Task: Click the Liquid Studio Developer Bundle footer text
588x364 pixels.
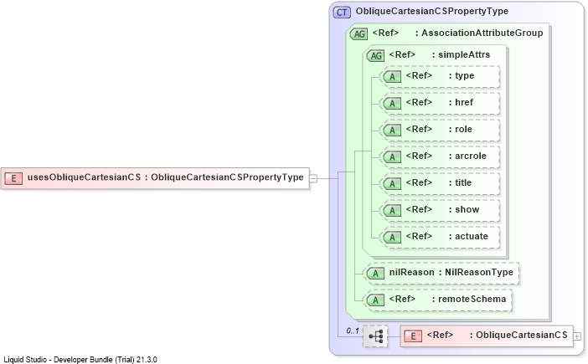Action: click(x=80, y=360)
